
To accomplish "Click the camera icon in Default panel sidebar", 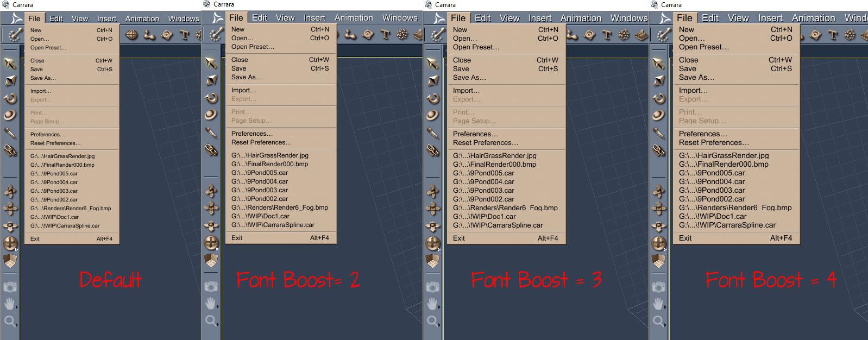I will [x=10, y=287].
